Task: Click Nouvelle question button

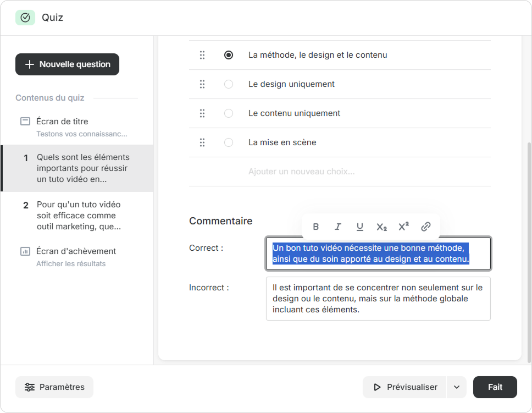Action: tap(67, 64)
